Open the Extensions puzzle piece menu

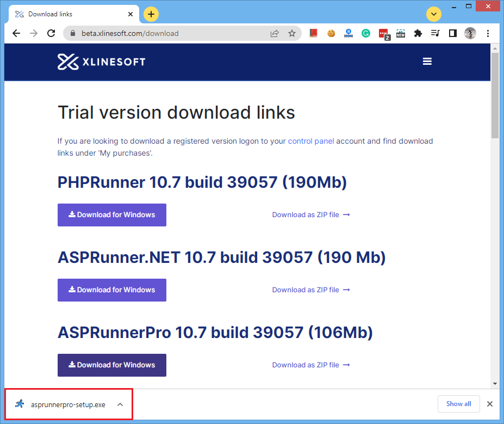418,33
